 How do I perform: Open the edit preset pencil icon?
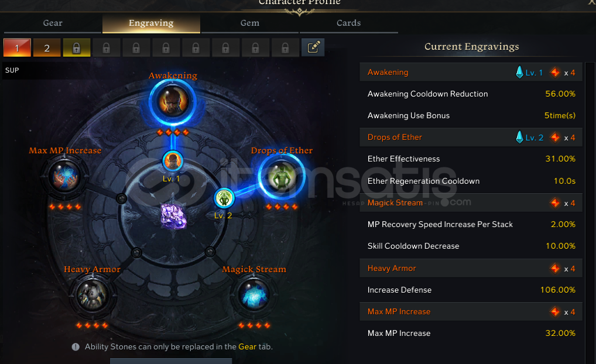click(313, 47)
